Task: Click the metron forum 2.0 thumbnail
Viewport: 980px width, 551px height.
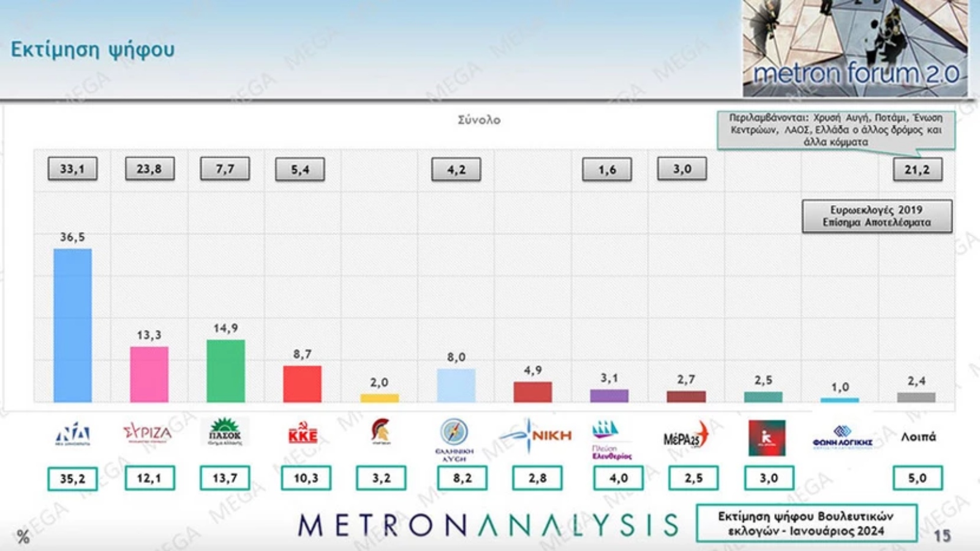Action: [x=855, y=48]
